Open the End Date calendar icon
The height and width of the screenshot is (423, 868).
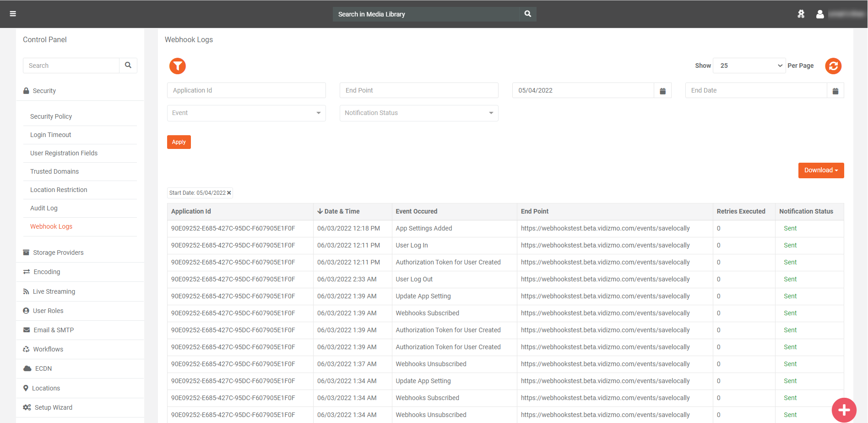tap(835, 91)
